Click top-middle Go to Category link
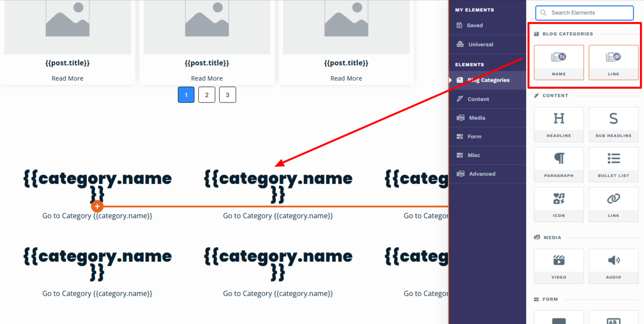 click(278, 216)
